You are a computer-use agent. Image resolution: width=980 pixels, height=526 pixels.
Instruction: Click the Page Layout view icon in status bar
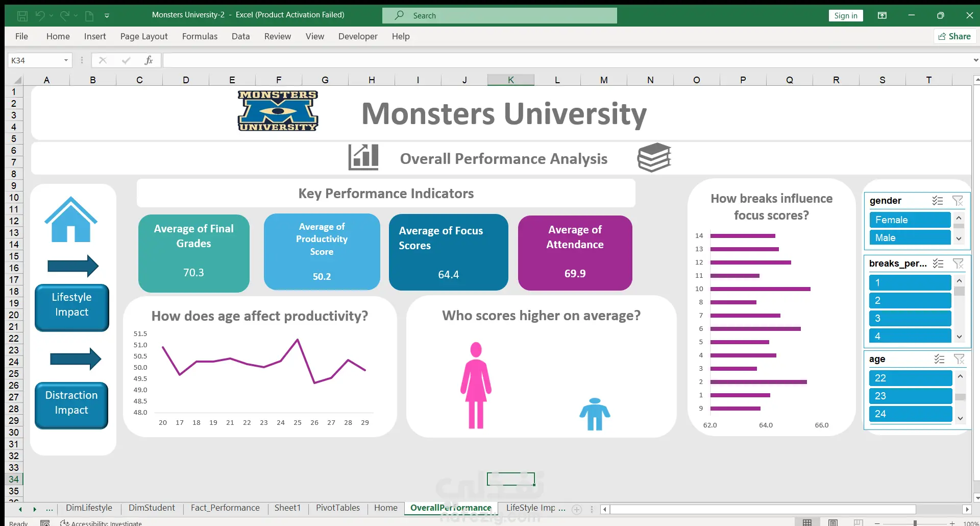pyautogui.click(x=833, y=522)
